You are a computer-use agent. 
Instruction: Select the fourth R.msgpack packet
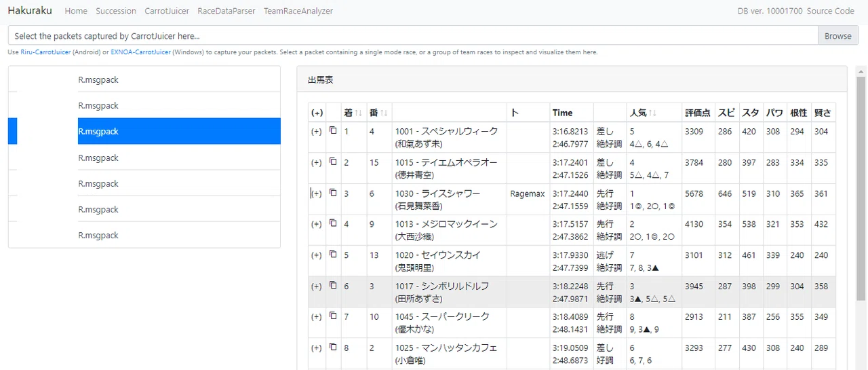click(144, 158)
